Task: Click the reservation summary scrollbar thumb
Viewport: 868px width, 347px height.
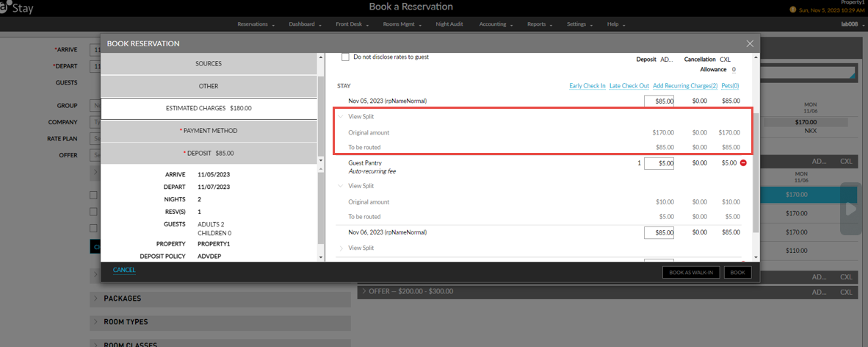Action: click(x=320, y=209)
